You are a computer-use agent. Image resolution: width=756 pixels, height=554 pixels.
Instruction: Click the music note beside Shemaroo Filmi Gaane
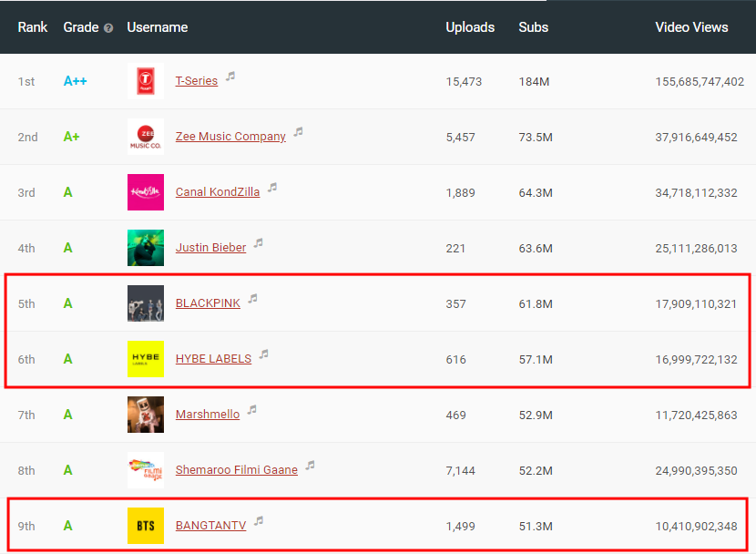pyautogui.click(x=311, y=466)
